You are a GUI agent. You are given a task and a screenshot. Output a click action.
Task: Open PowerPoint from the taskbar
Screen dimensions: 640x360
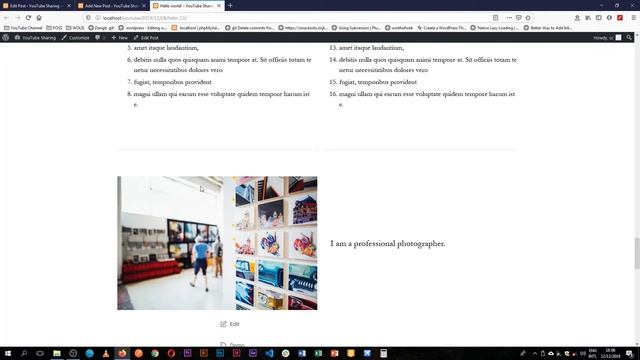[x=334, y=353]
